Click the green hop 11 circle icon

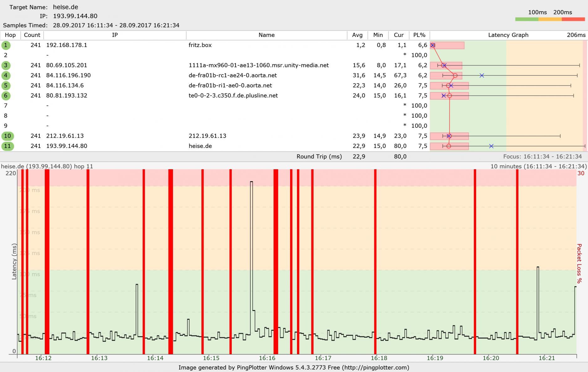(8, 146)
